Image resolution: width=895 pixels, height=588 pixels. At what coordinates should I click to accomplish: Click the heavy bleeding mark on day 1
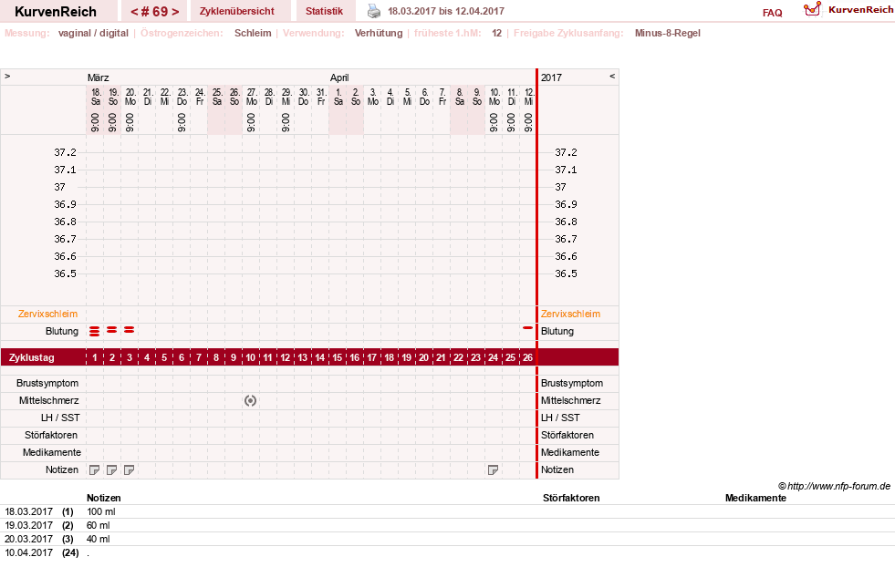click(x=95, y=331)
